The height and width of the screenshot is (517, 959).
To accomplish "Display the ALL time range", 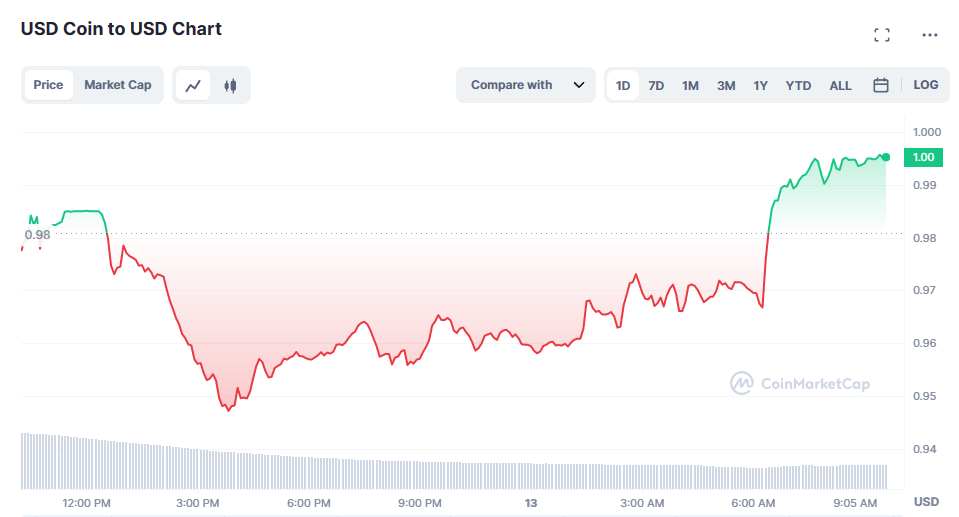I will point(840,85).
